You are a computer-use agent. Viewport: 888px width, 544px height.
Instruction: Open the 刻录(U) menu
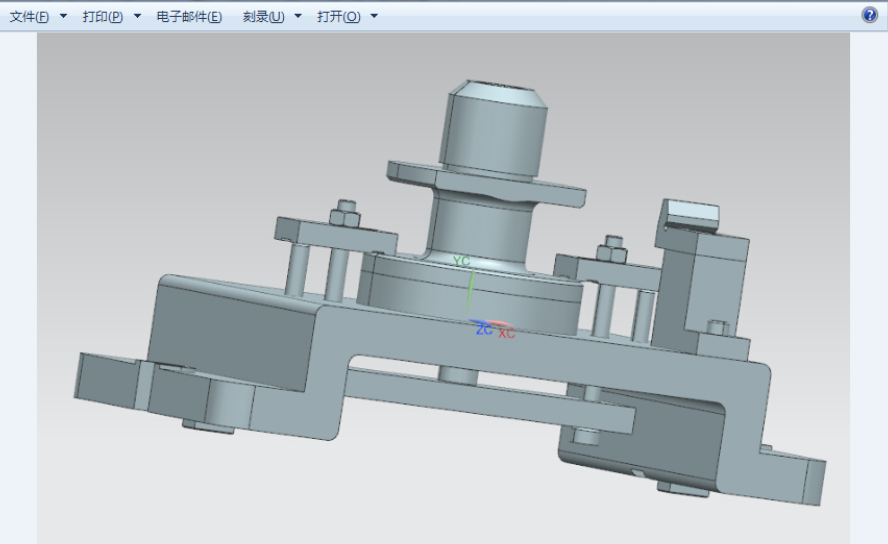coord(263,16)
